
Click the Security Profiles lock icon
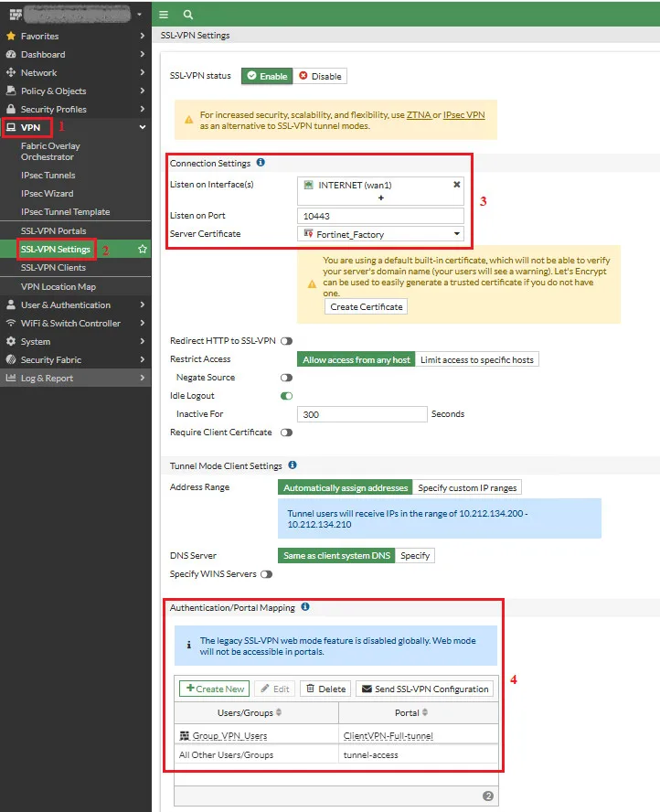pos(11,109)
